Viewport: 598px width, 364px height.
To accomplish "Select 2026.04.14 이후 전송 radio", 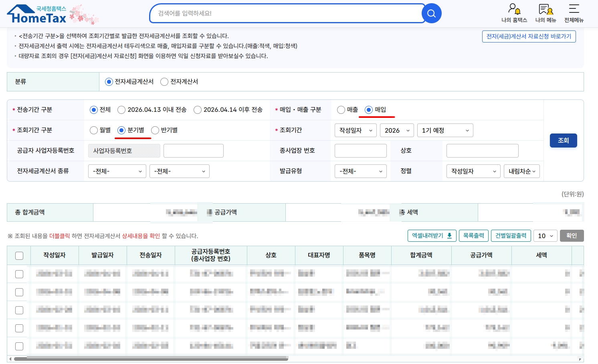I will pos(197,110).
